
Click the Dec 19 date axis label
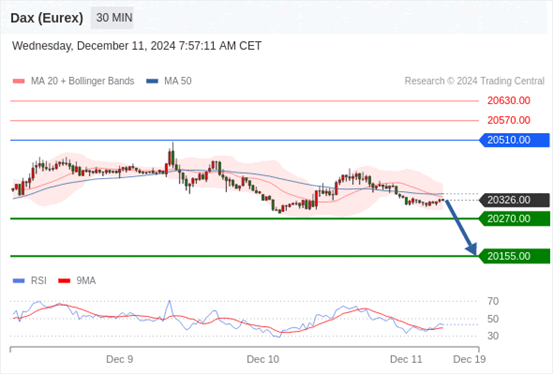469,359
